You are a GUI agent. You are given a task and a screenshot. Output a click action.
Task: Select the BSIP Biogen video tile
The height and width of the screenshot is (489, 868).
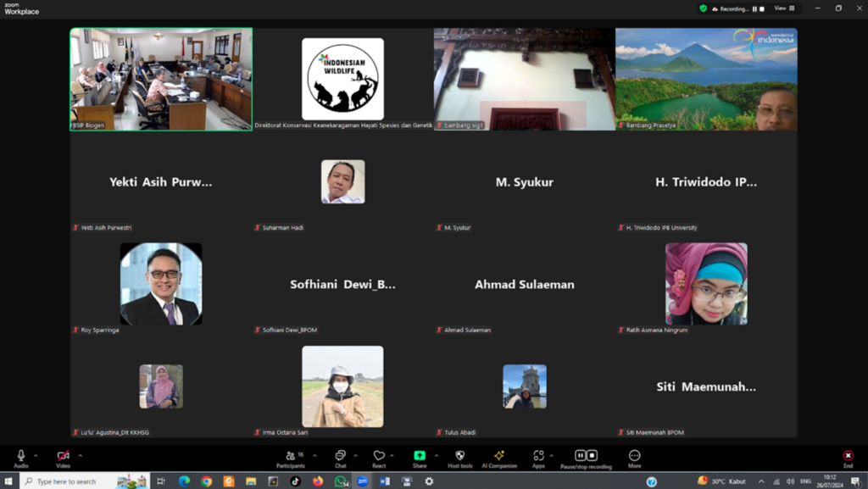(x=161, y=79)
